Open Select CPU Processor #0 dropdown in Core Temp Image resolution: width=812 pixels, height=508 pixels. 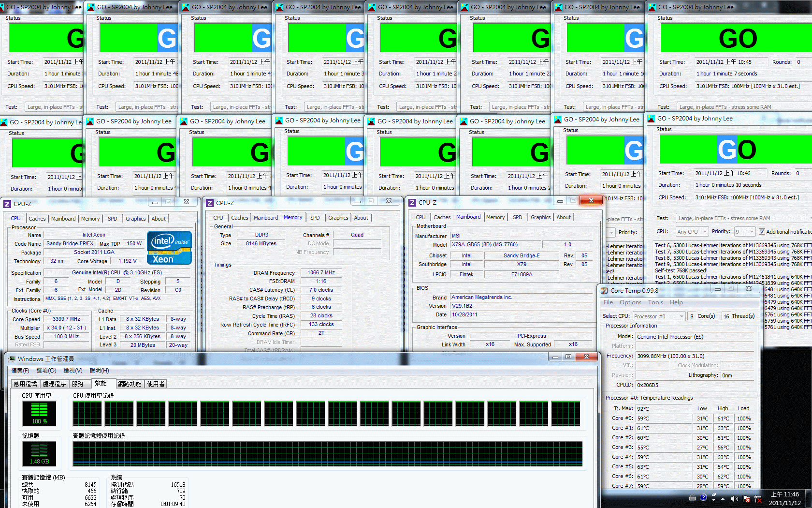coord(659,316)
